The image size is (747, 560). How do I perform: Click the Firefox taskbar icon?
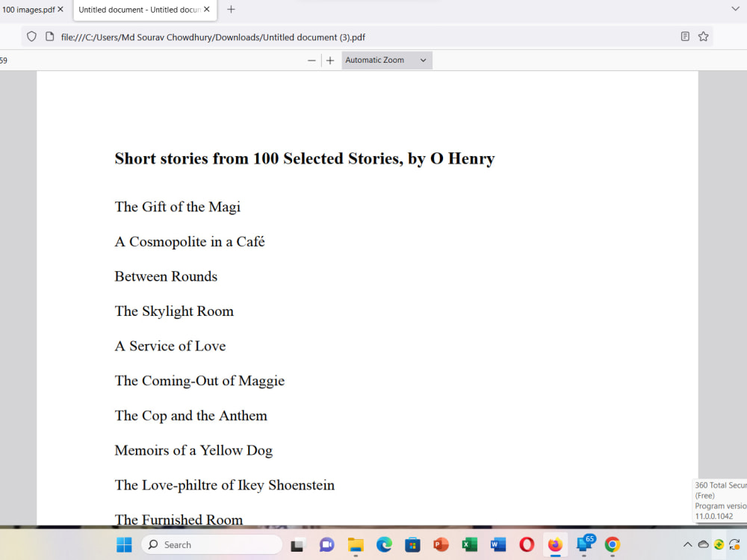(x=555, y=544)
